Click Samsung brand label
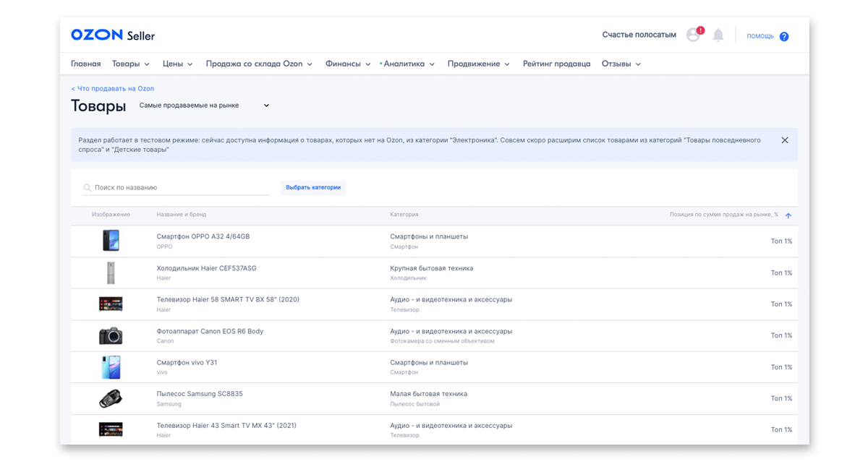This screenshot has width=868, height=472. click(x=169, y=404)
